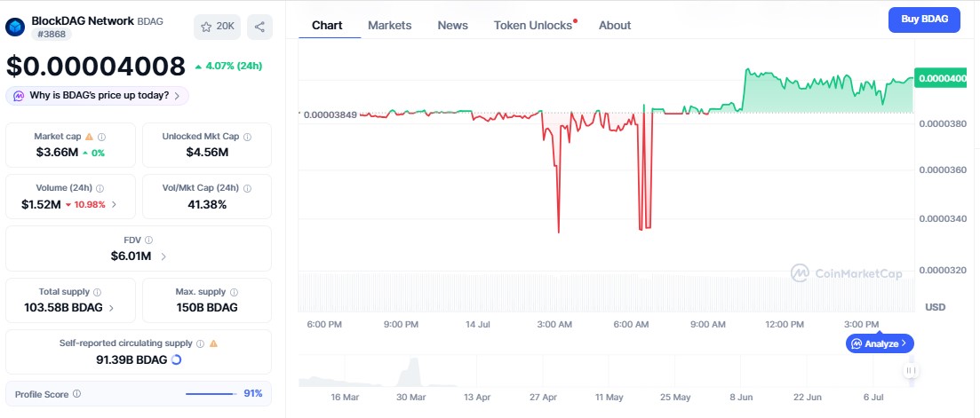Click the 10.98% volume change value
Viewport: 980px width, 418px height.
click(x=90, y=204)
